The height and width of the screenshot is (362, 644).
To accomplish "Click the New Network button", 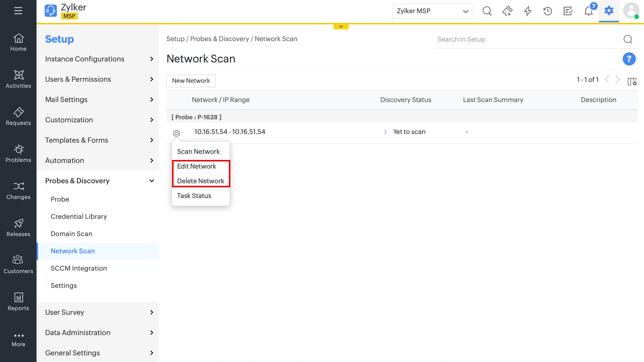I will 191,81.
